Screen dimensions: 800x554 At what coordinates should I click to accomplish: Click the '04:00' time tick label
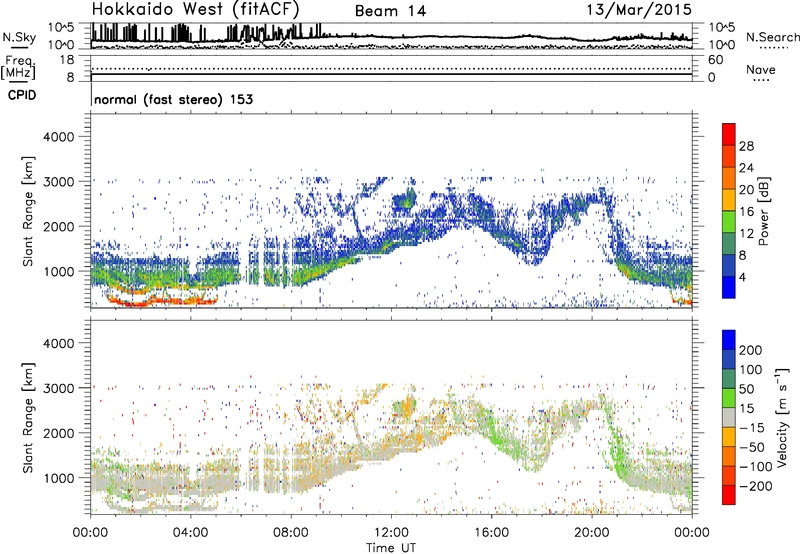pyautogui.click(x=190, y=532)
